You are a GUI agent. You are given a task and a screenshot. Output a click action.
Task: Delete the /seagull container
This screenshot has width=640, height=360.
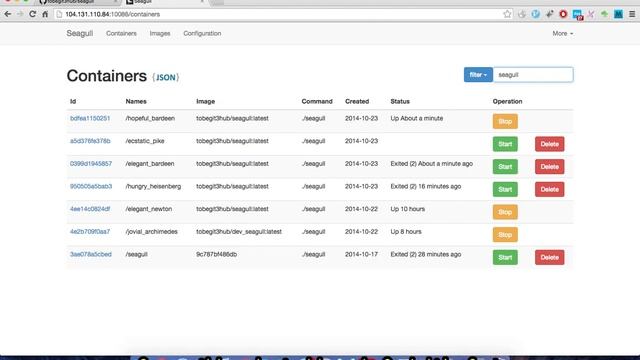coord(549,257)
